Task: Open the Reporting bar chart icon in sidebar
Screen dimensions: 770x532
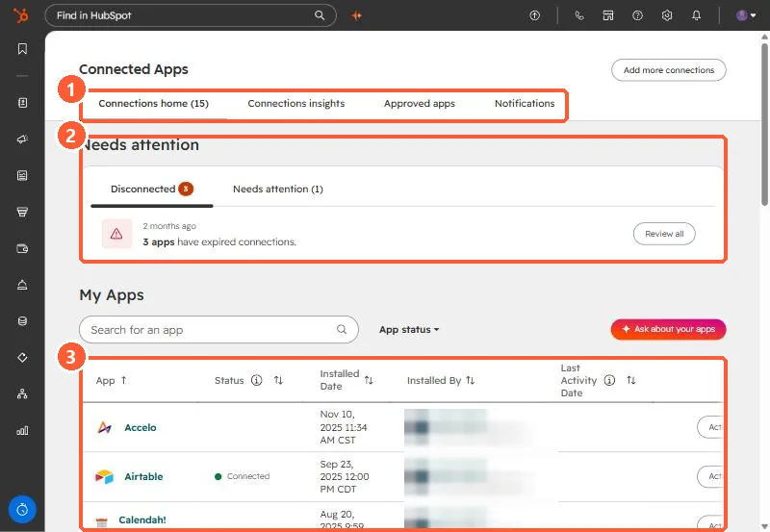Action: (22, 431)
